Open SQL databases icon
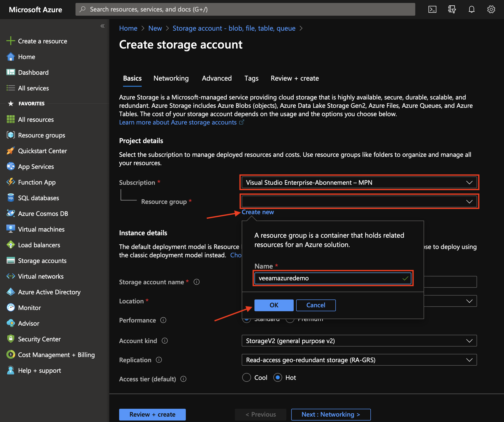The height and width of the screenshot is (422, 504). 11,198
